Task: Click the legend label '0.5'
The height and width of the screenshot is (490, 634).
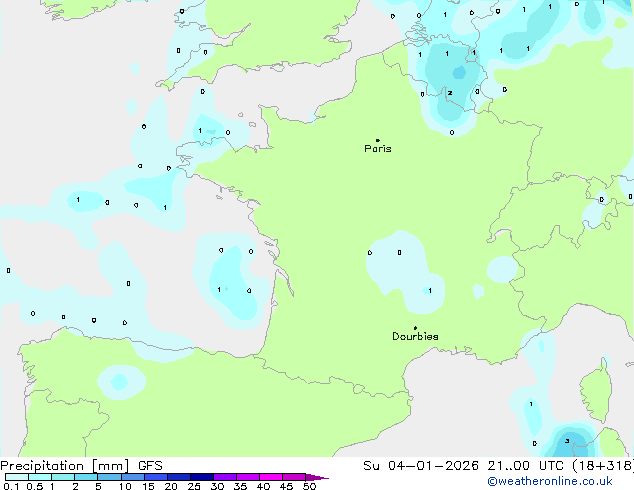Action: click(35, 486)
